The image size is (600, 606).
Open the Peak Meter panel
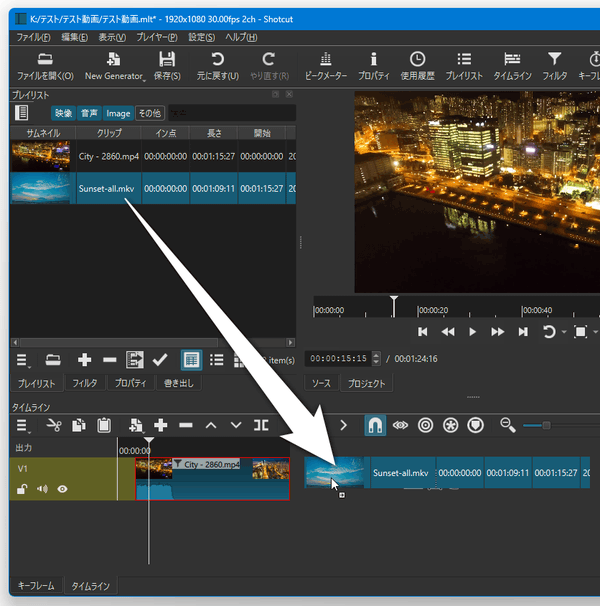coord(326,66)
